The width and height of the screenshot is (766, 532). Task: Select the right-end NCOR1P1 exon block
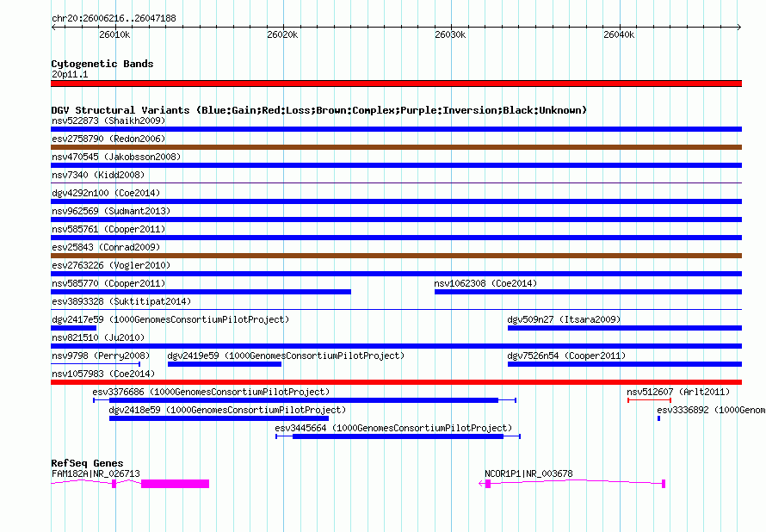664,484
